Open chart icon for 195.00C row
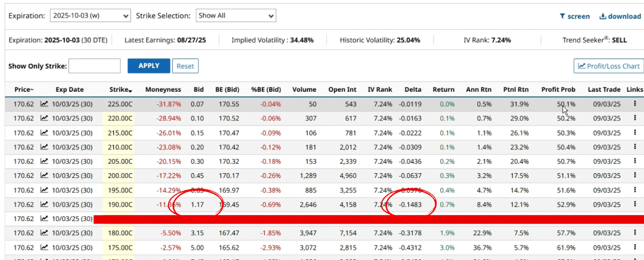Viewport: 644px width, 260px height. click(x=44, y=190)
